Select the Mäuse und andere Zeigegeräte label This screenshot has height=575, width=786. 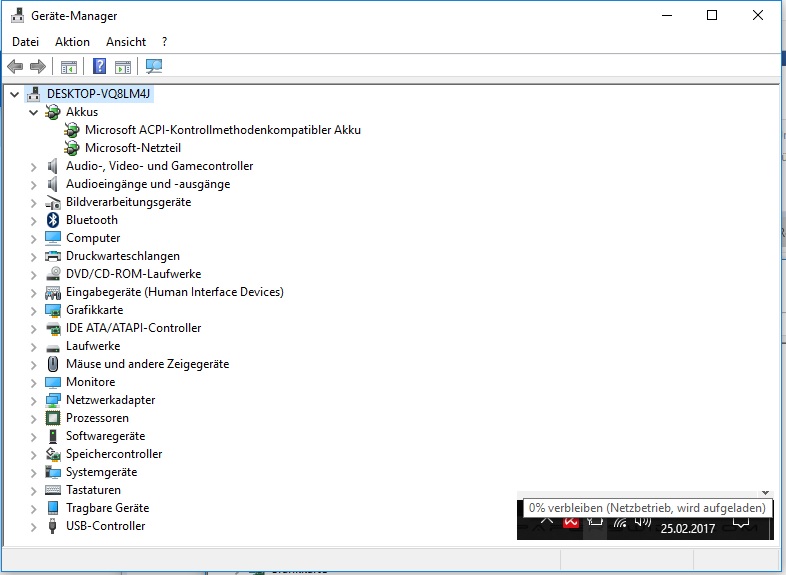(147, 364)
